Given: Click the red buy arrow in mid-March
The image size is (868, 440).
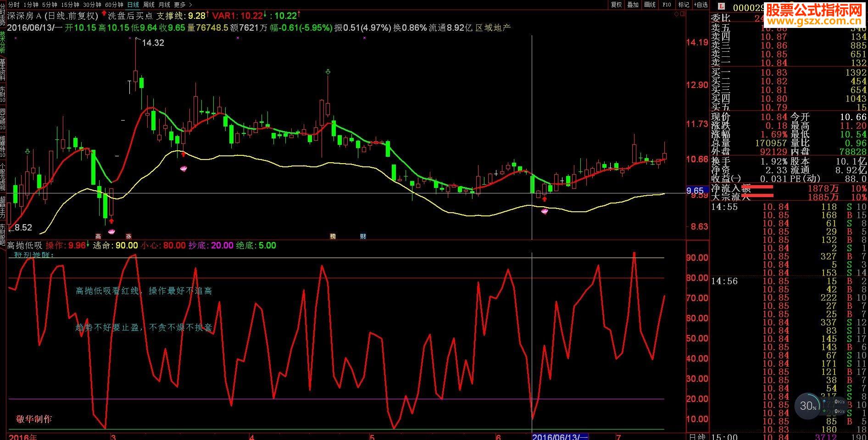Looking at the screenshot, I should pyautogui.click(x=184, y=154).
